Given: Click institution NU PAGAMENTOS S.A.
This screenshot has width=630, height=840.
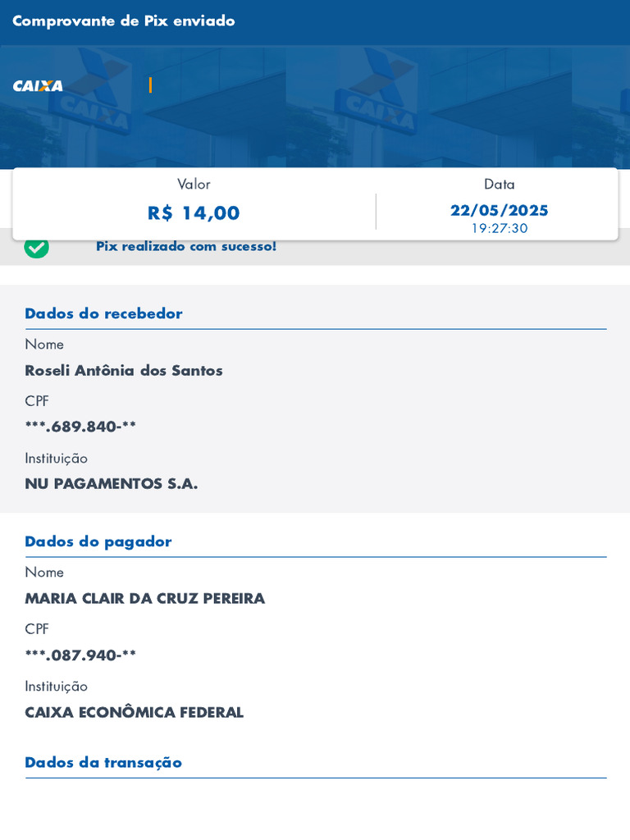Looking at the screenshot, I should pyautogui.click(x=112, y=484).
